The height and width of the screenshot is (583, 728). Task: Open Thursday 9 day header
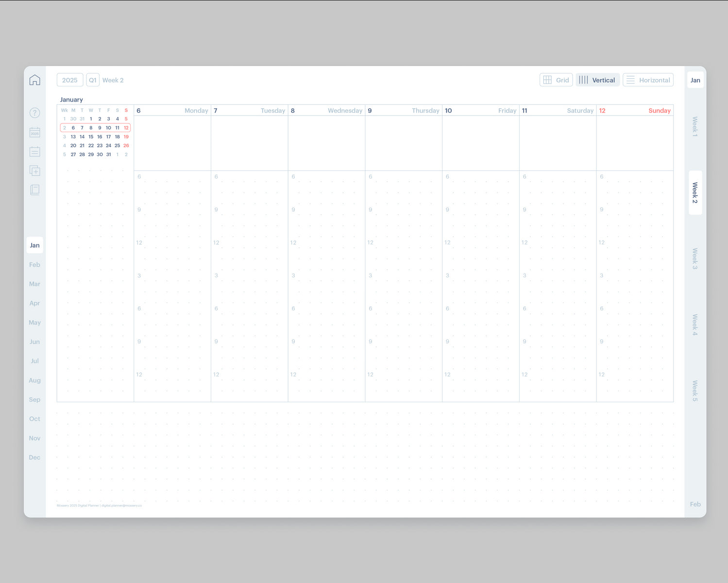point(403,111)
